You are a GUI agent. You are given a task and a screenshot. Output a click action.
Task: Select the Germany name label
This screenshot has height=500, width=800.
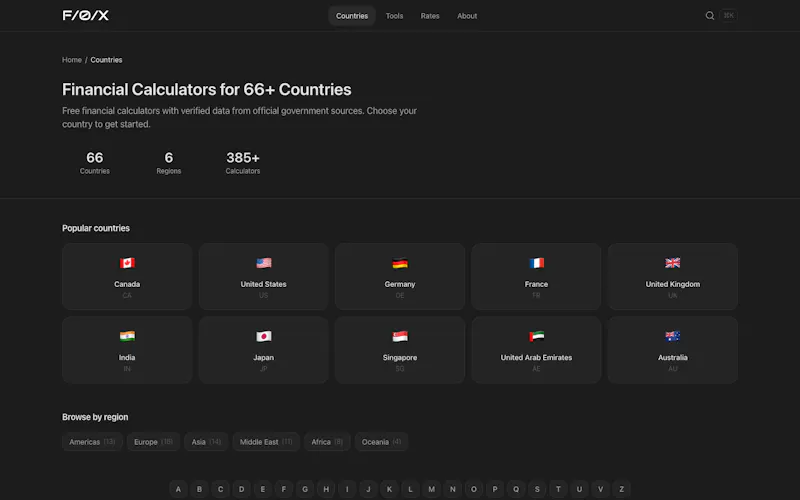coord(400,284)
